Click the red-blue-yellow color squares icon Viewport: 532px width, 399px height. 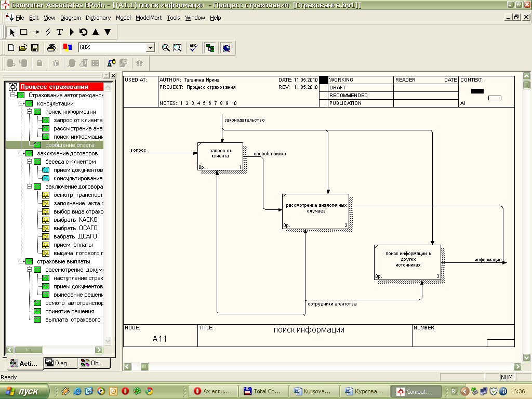click(x=67, y=48)
